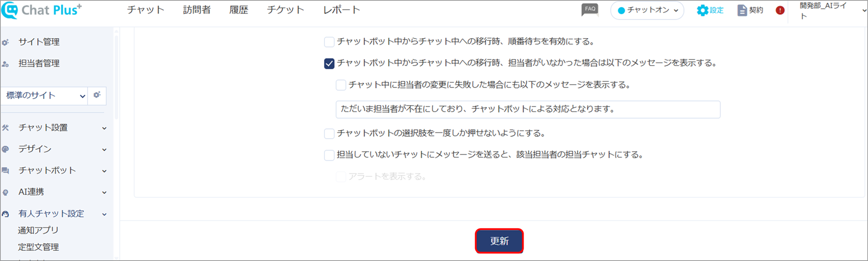Click the 設定 gear icon
This screenshot has height=261, width=868.
(702, 10)
